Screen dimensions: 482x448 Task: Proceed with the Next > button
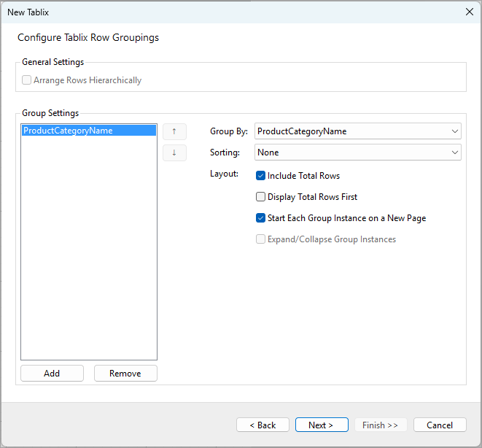pos(322,425)
